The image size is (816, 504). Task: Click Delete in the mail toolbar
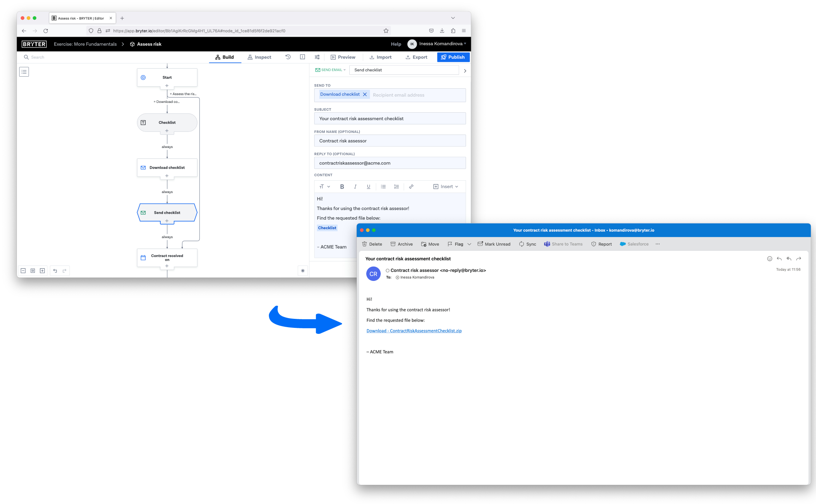click(x=372, y=244)
